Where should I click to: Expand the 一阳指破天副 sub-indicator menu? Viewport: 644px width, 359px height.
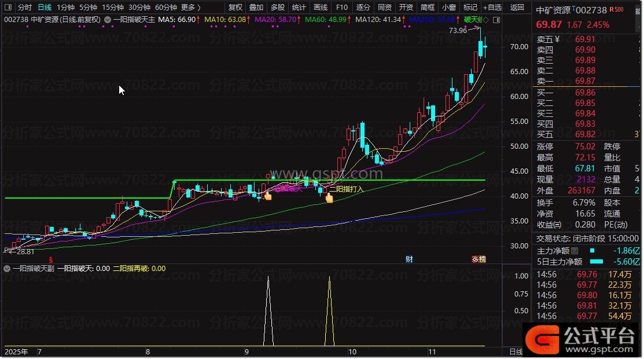(x=7, y=269)
